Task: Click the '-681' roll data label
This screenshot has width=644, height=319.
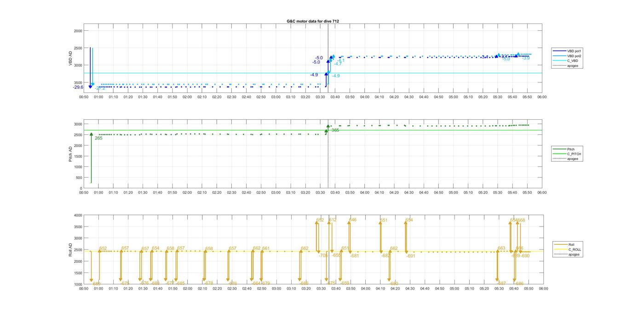Action: pos(354,255)
